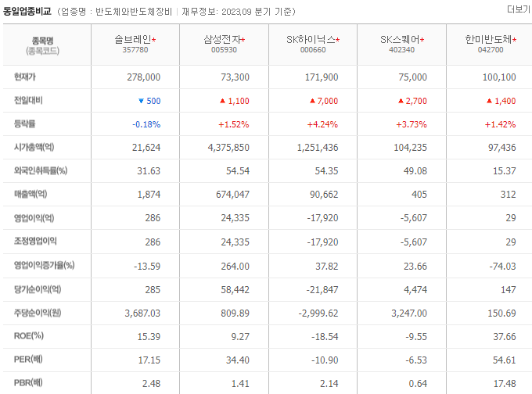This screenshot has height=394, width=532.
Task: Select market cap 1,251,436
Action: [318, 148]
